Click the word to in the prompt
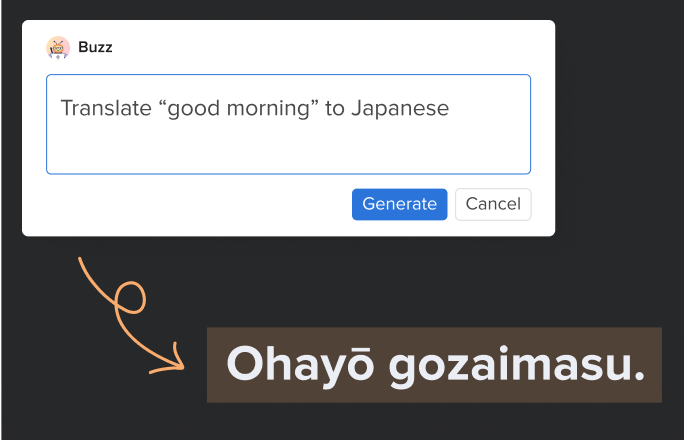The width and height of the screenshot is (684, 440). (x=335, y=109)
